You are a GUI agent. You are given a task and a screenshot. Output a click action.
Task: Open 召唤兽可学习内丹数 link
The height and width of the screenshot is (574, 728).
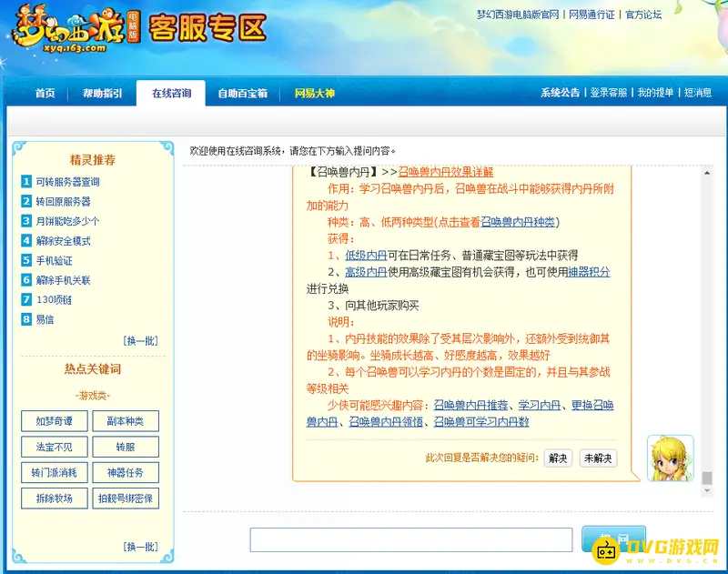[x=481, y=422]
